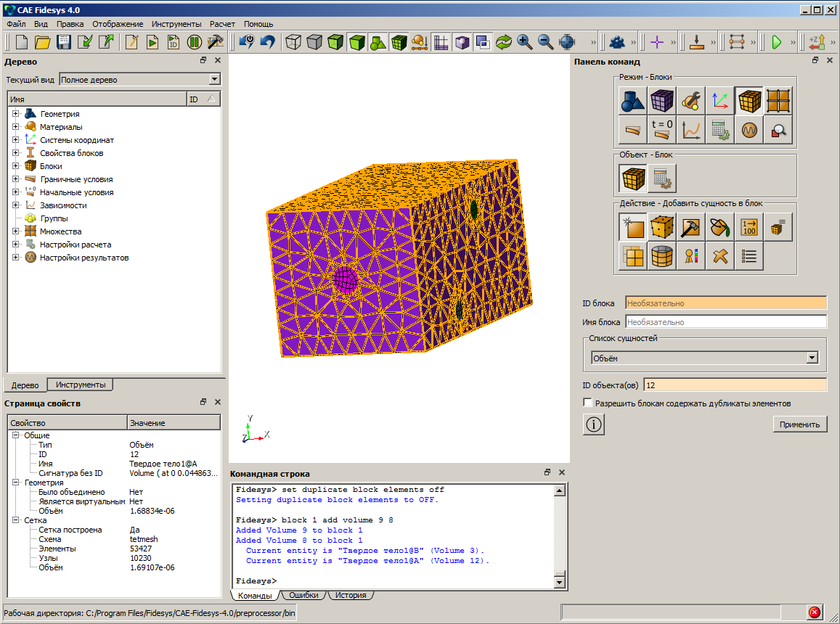
Task: Expand the Настройки расчета tree node
Action: [x=15, y=245]
